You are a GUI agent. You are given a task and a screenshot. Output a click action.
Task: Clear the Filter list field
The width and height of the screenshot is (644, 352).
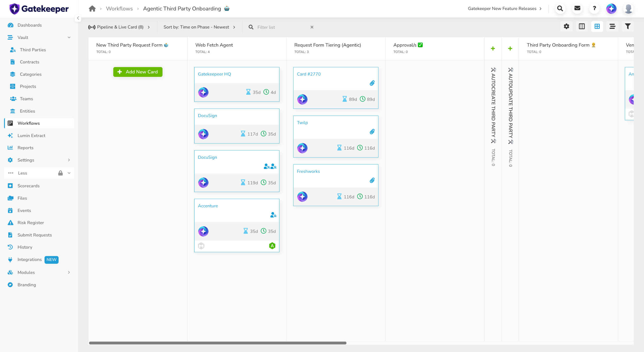(x=312, y=27)
